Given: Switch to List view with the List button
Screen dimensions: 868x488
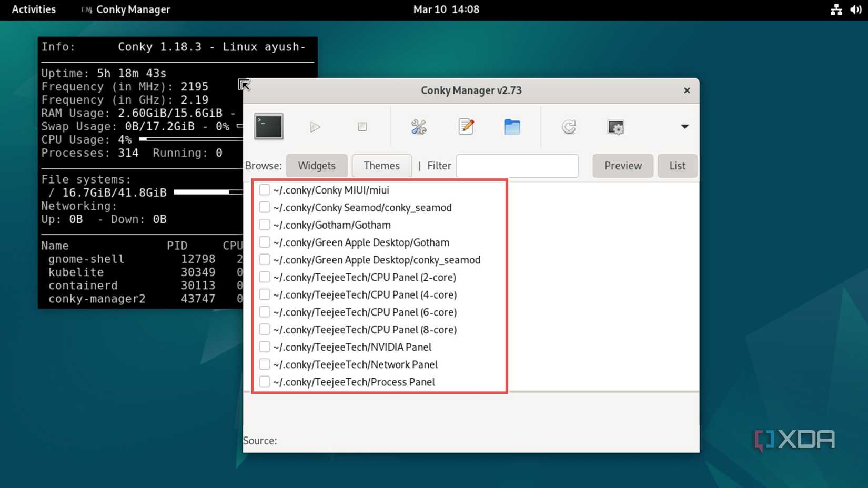Looking at the screenshot, I should click(677, 166).
